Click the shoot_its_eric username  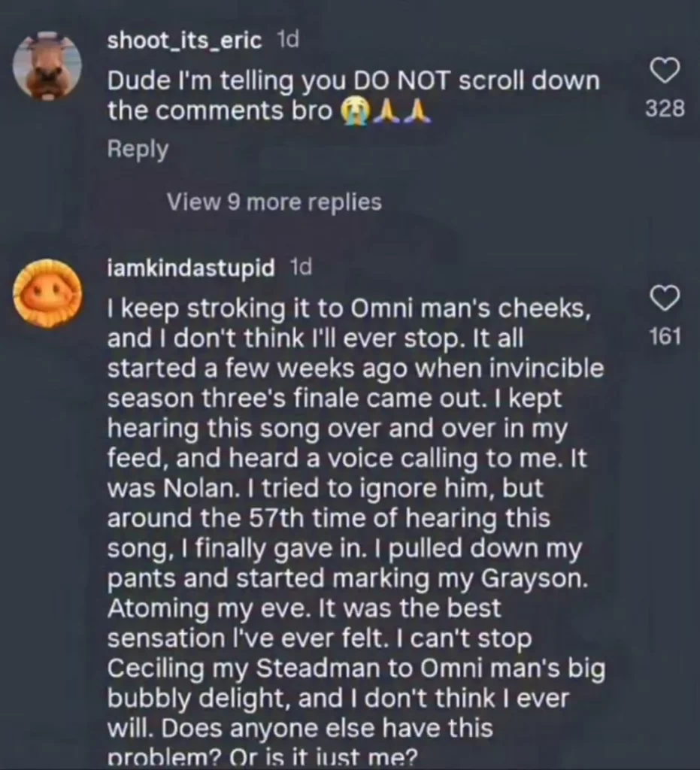[184, 41]
